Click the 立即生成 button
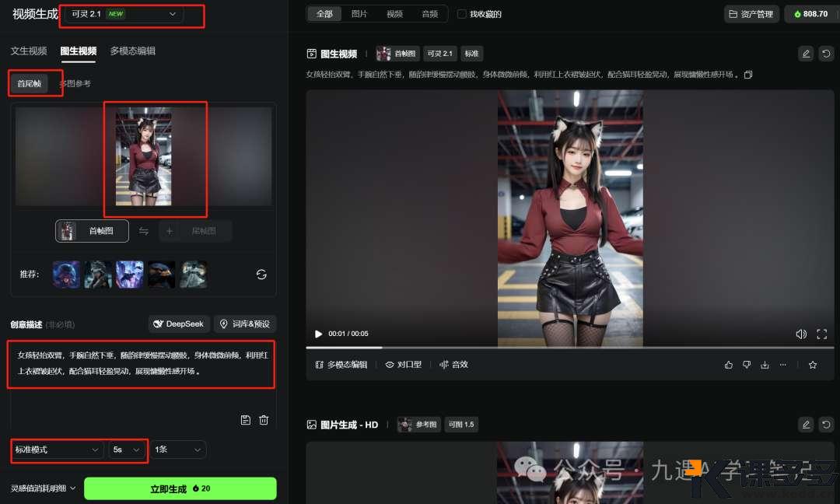Screen dimensions: 840x504 click(x=180, y=488)
